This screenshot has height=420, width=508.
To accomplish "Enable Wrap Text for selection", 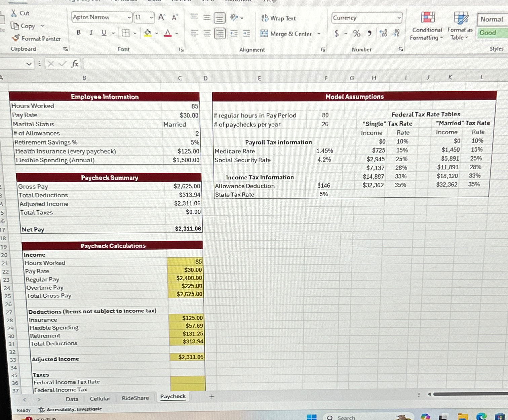I will pyautogui.click(x=281, y=18).
